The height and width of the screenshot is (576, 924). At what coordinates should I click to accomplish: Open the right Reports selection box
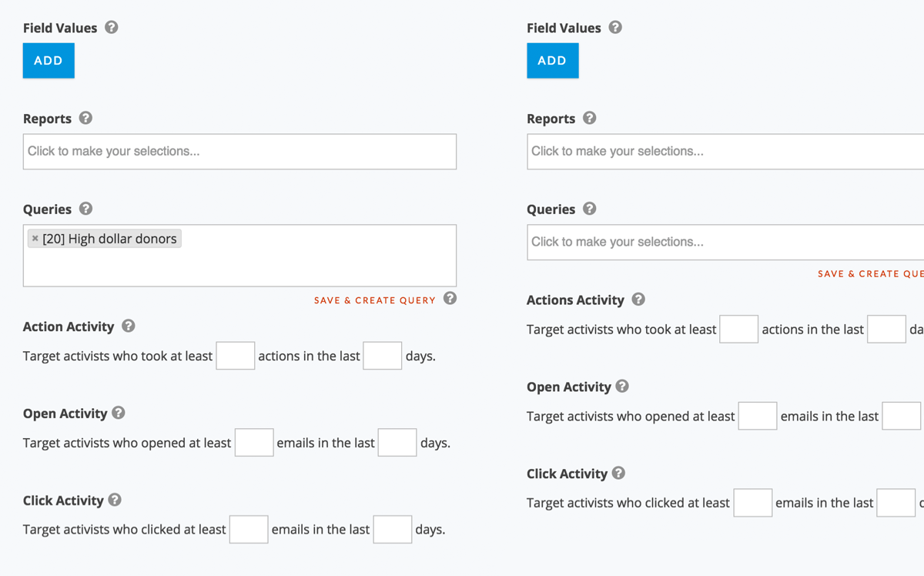pos(724,152)
